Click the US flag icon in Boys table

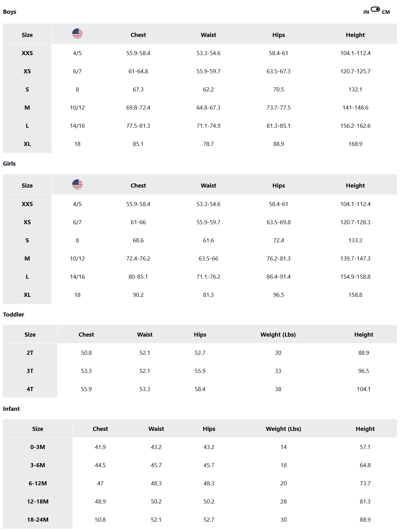tap(77, 33)
